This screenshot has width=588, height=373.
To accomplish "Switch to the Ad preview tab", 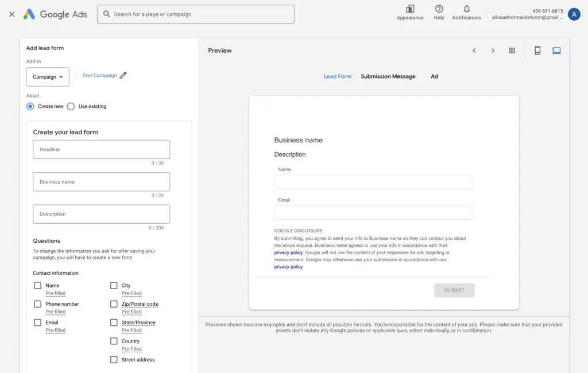I will coord(434,76).
